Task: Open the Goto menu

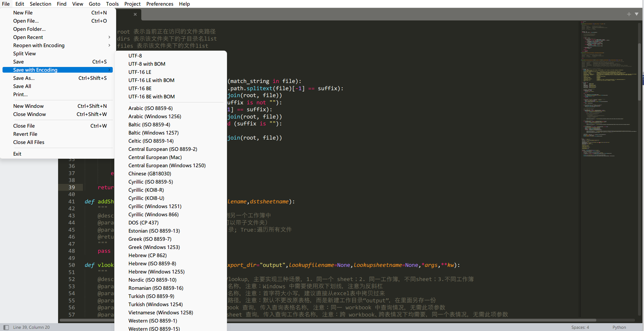Action: [x=95, y=4]
